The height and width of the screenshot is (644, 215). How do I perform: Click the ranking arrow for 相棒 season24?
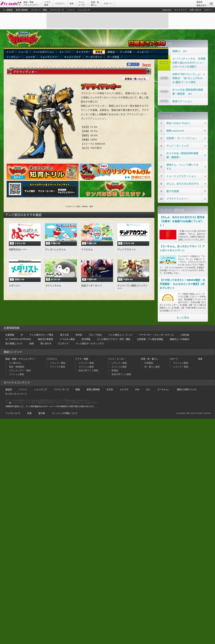[x=205, y=131]
